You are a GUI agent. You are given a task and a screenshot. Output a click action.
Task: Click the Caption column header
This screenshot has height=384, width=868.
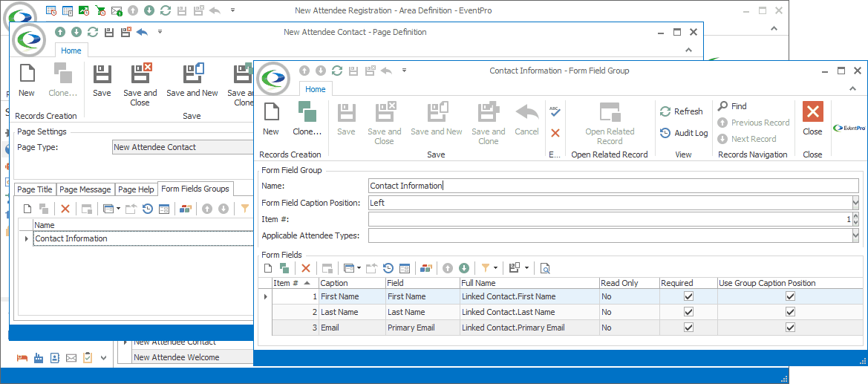[352, 283]
